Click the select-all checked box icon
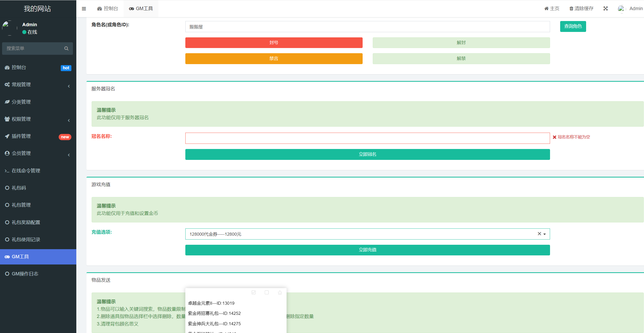 254,293
